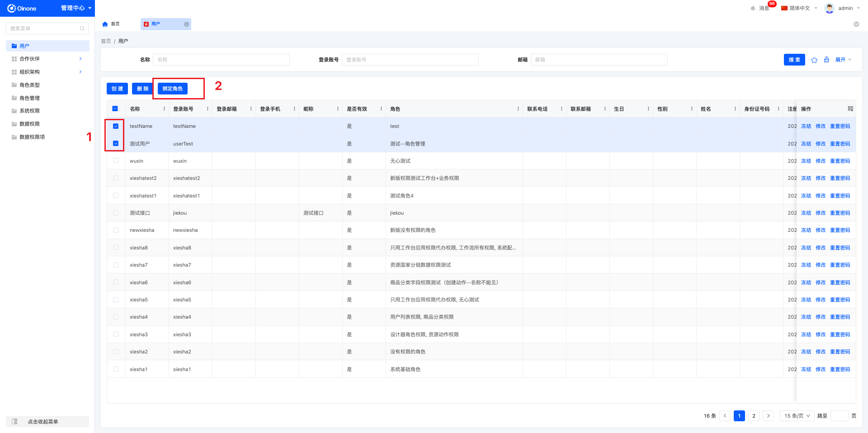Open 登录账号 column options menu
The width and height of the screenshot is (868, 433).
(208, 109)
